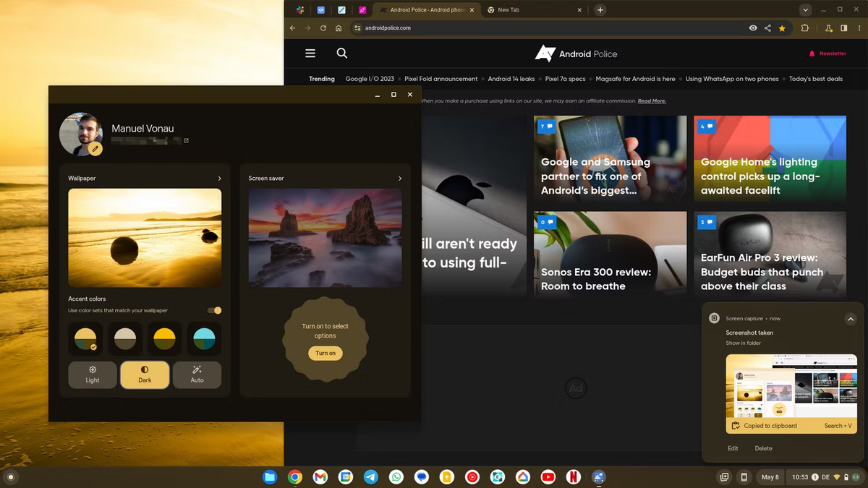Expand the Wallpaper section chevron
Viewport: 868px width, 488px height.
pyautogui.click(x=220, y=178)
